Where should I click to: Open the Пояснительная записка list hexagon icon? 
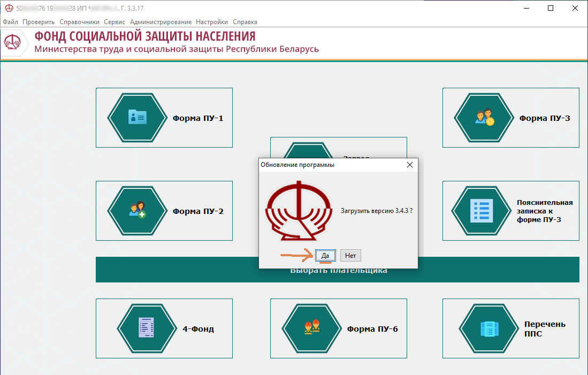tap(482, 211)
